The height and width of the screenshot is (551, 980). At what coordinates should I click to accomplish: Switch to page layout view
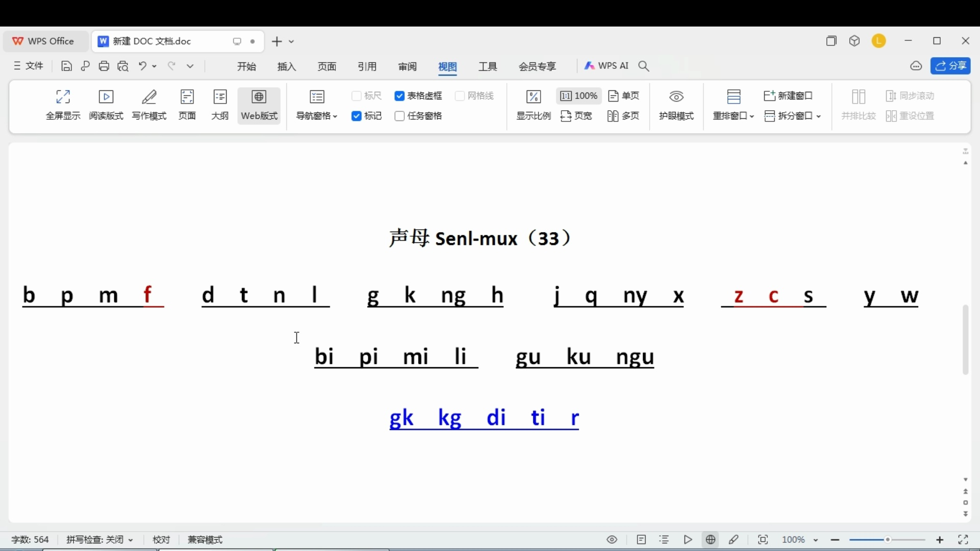[187, 105]
